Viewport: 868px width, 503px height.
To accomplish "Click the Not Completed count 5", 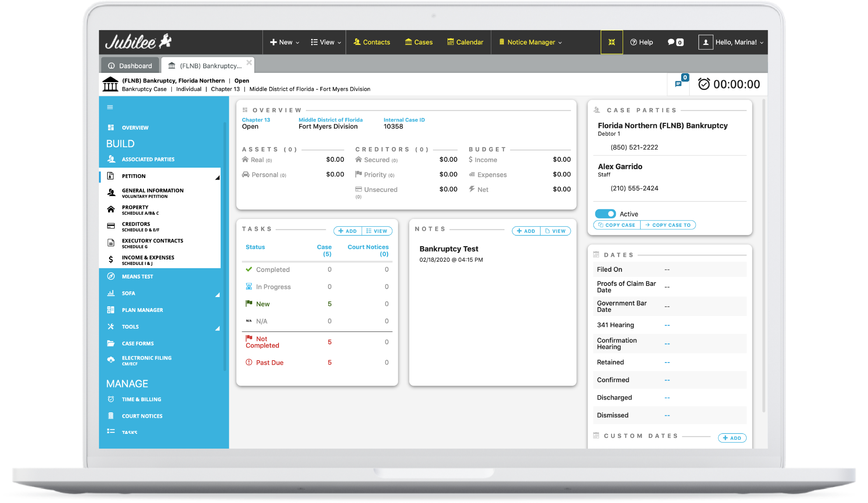I will 329,342.
